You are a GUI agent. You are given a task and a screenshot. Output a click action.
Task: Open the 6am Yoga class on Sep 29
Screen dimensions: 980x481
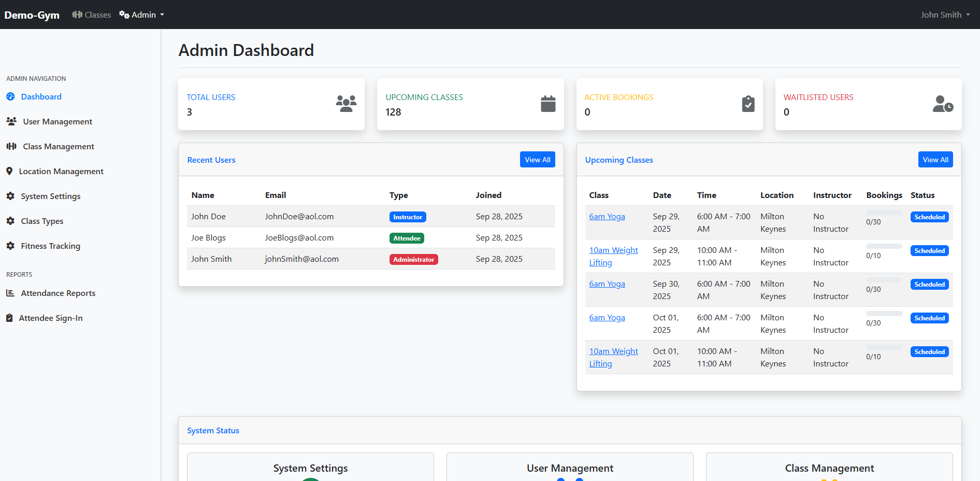tap(607, 216)
